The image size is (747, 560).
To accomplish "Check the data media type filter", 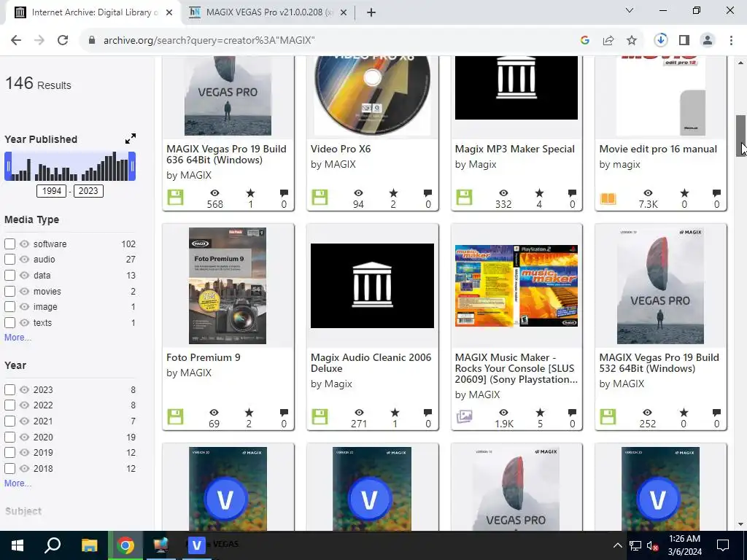I will (9, 275).
